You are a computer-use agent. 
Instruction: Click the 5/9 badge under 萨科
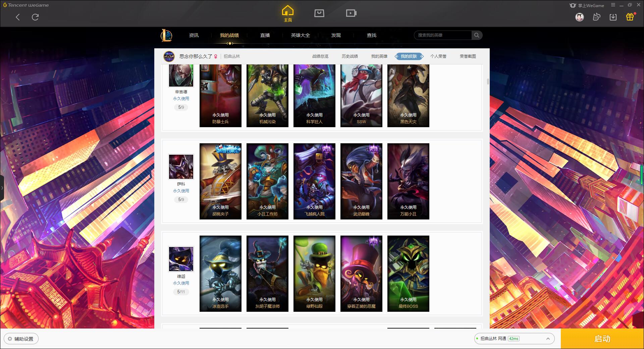181,200
